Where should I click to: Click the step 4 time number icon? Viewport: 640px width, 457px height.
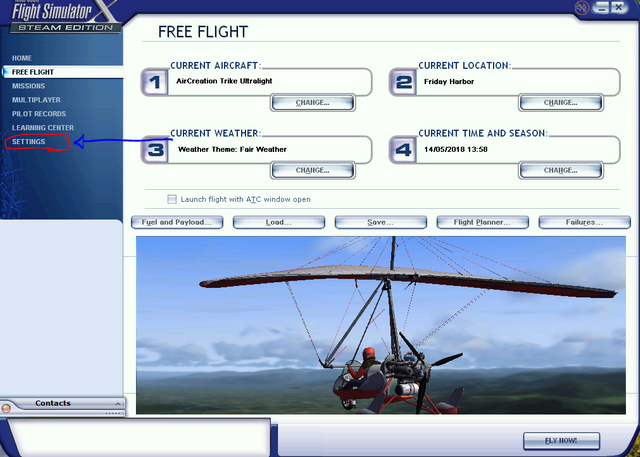coord(403,150)
